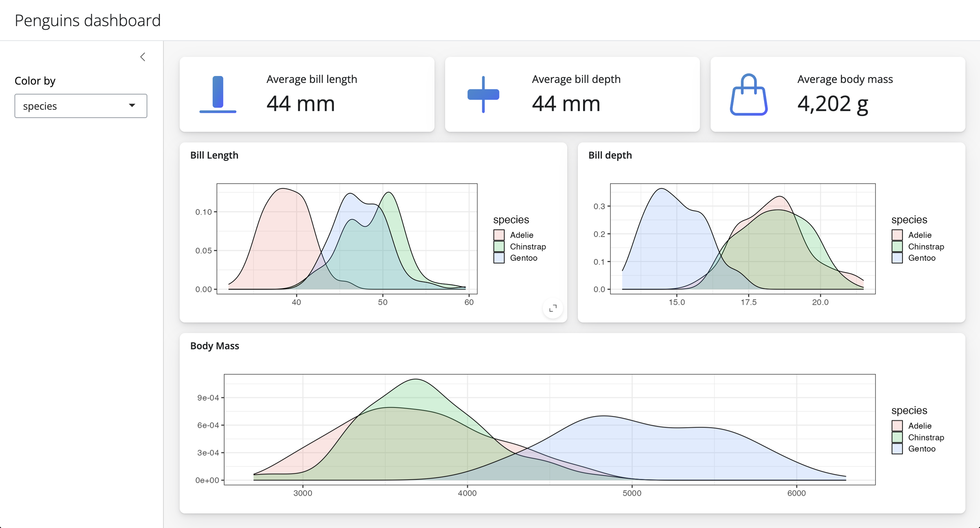The width and height of the screenshot is (980, 528).
Task: Toggle Chinstrap species in Body Mass legend
Action: (897, 437)
